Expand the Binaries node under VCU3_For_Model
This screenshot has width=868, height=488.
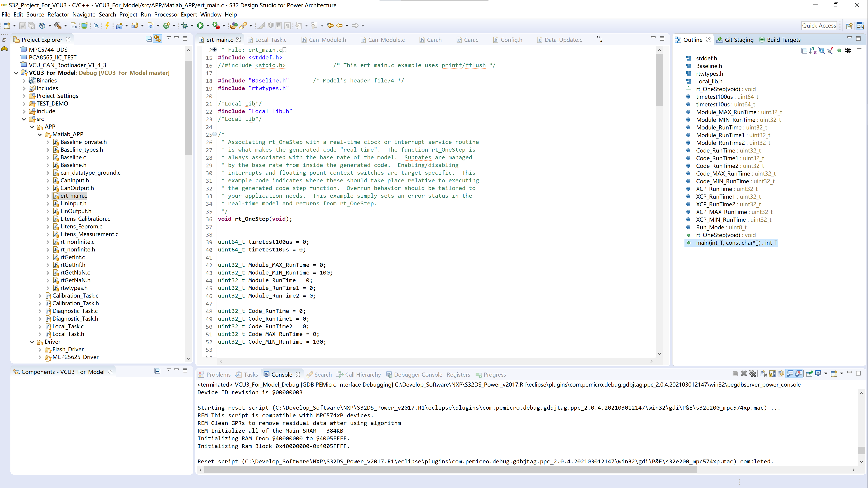(x=24, y=80)
